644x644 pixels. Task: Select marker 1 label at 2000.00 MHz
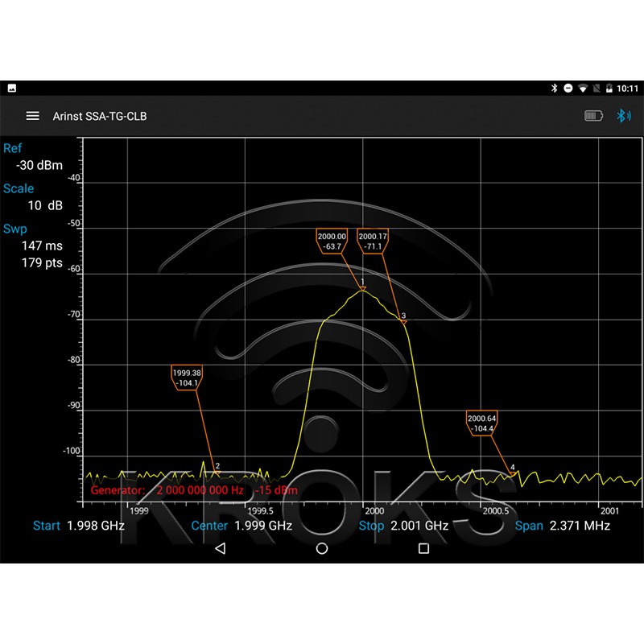coord(332,241)
